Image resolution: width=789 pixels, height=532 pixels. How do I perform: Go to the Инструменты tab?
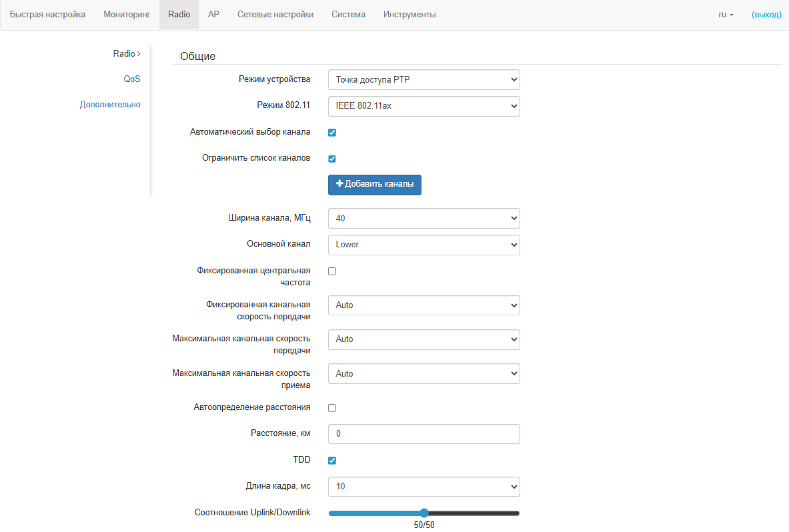tap(410, 15)
